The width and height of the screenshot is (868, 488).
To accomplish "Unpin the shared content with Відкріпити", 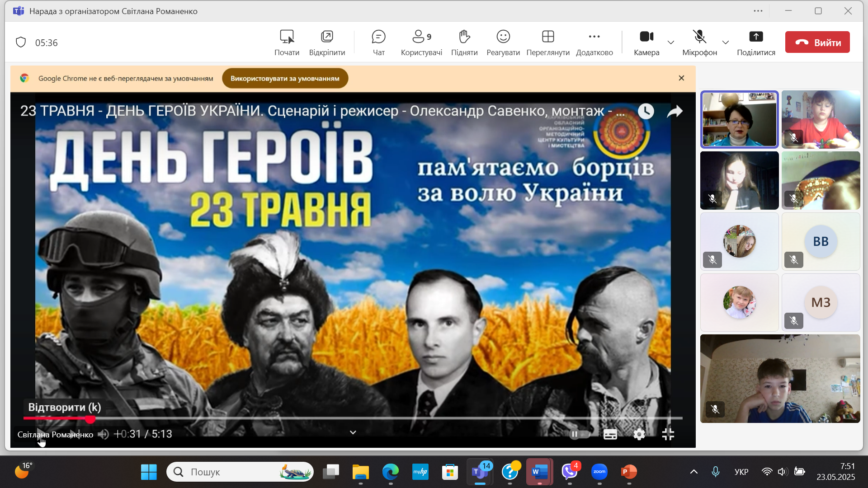I will click(x=327, y=42).
